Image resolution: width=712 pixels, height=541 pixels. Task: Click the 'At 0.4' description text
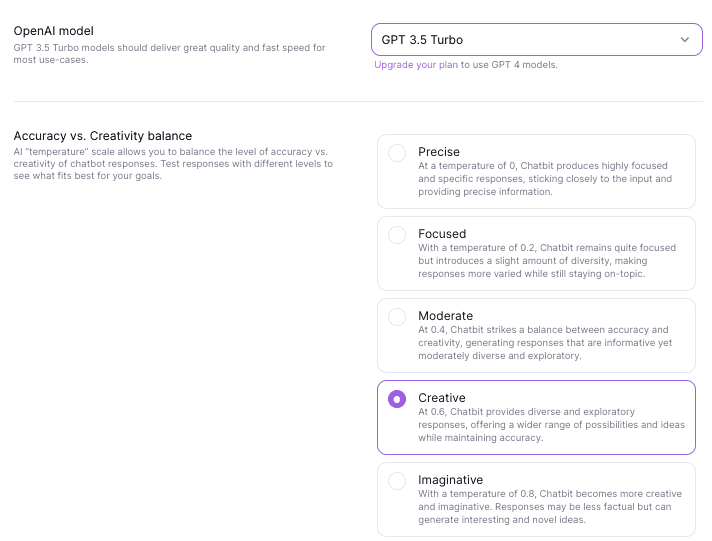[545, 342]
